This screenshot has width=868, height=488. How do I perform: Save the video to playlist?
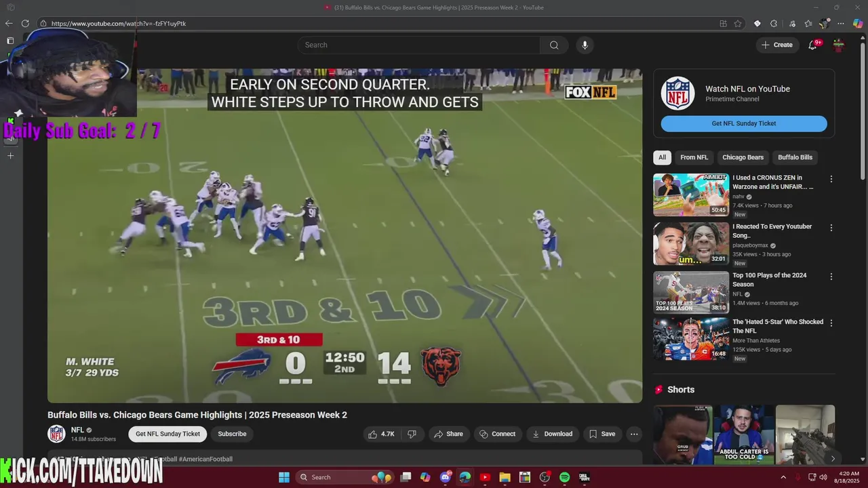pyautogui.click(x=602, y=434)
